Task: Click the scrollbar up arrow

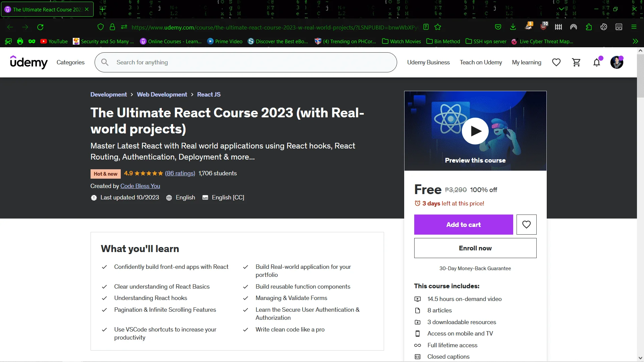Action: (640, 51)
